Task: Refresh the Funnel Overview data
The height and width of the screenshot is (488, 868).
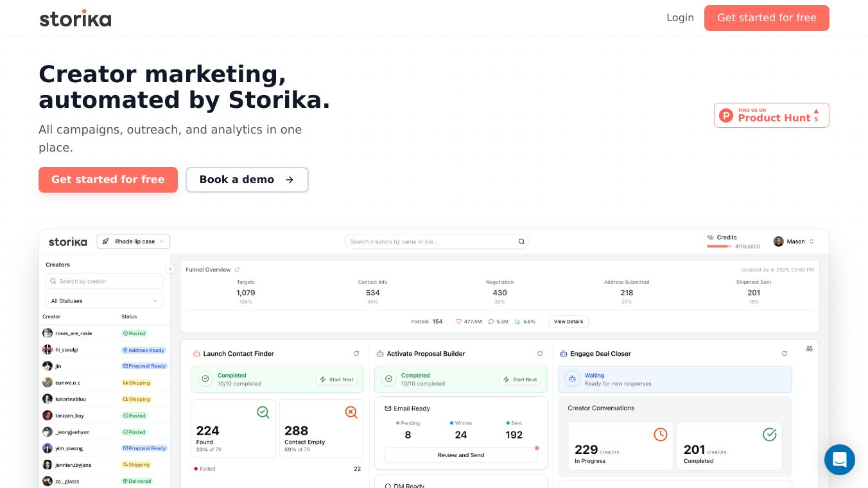Action: 238,270
